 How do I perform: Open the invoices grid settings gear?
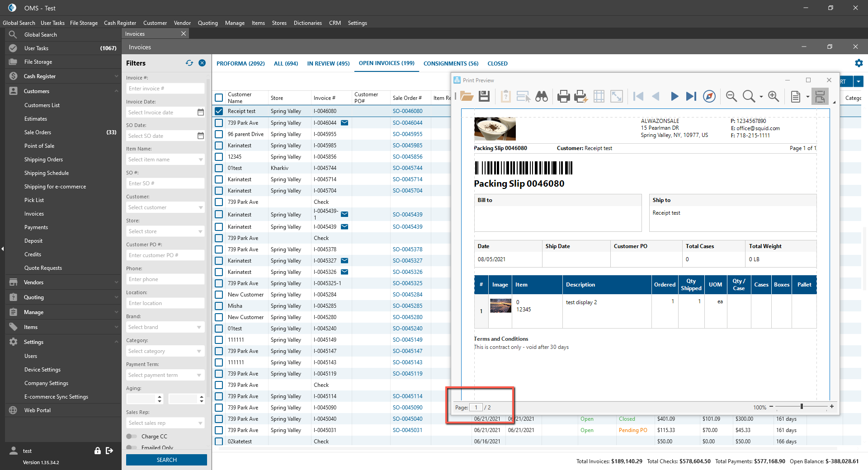[x=859, y=63]
